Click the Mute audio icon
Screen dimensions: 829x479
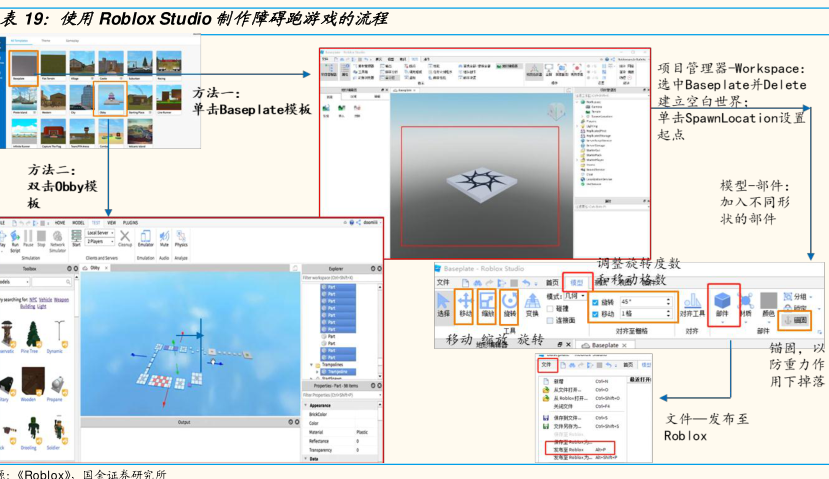[x=164, y=238]
